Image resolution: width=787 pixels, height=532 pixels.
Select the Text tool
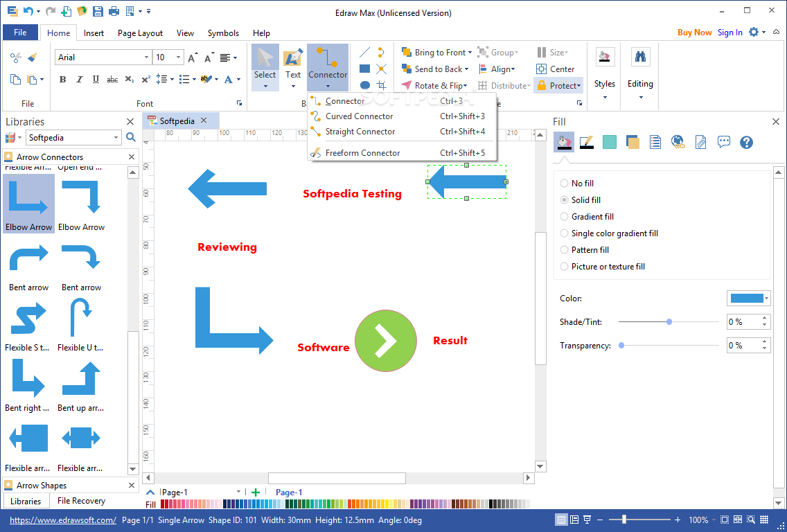click(293, 66)
